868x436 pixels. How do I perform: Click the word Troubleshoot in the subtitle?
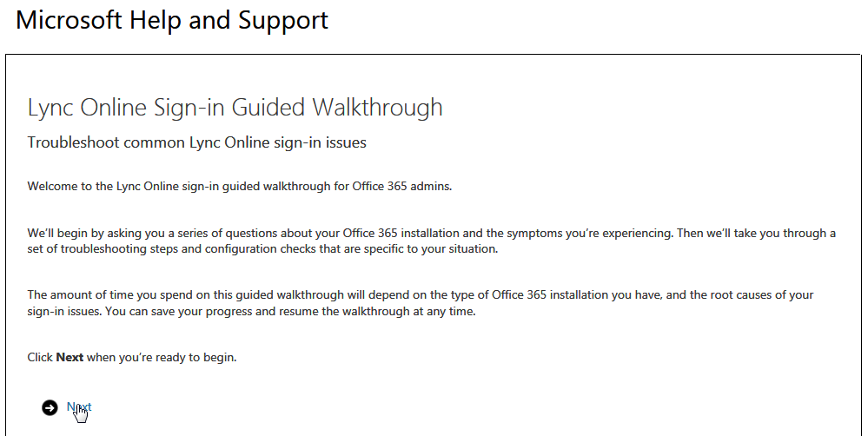point(70,142)
